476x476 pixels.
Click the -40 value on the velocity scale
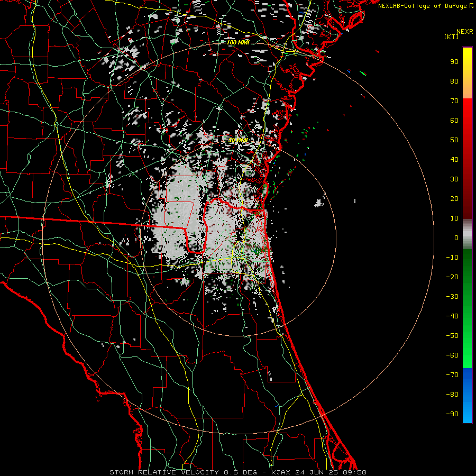(452, 316)
